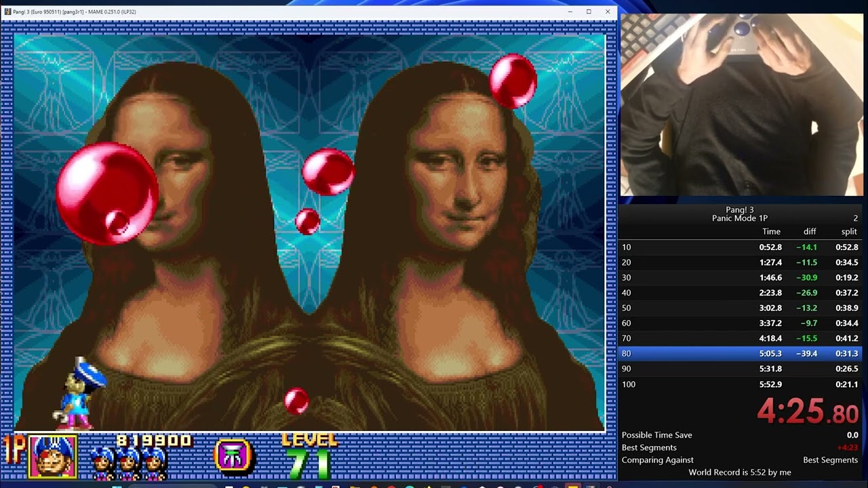The image size is (868, 488).
Task: Select the split row labeled 100
Action: (740, 384)
